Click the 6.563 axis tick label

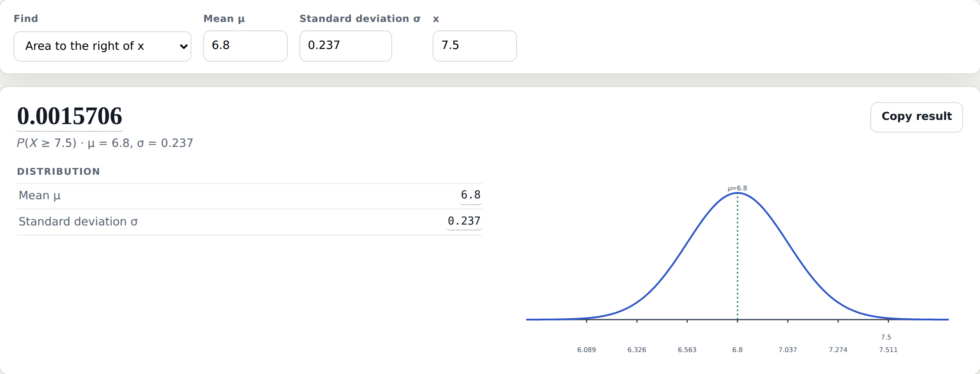pyautogui.click(x=687, y=350)
